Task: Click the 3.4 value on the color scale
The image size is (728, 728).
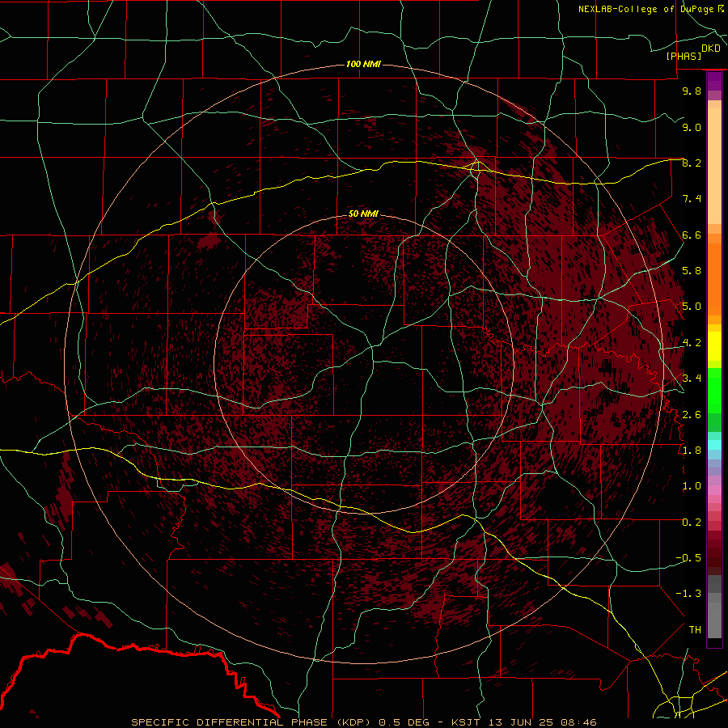Action: point(692,378)
